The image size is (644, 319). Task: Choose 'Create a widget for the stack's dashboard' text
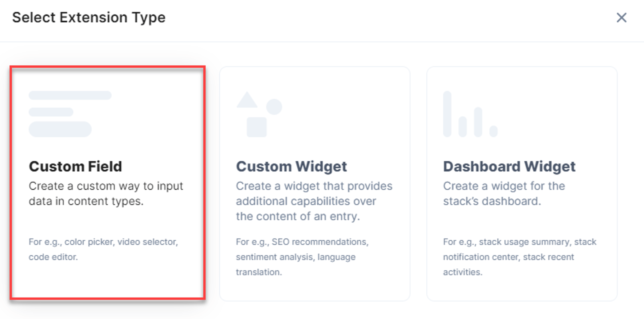tap(504, 193)
